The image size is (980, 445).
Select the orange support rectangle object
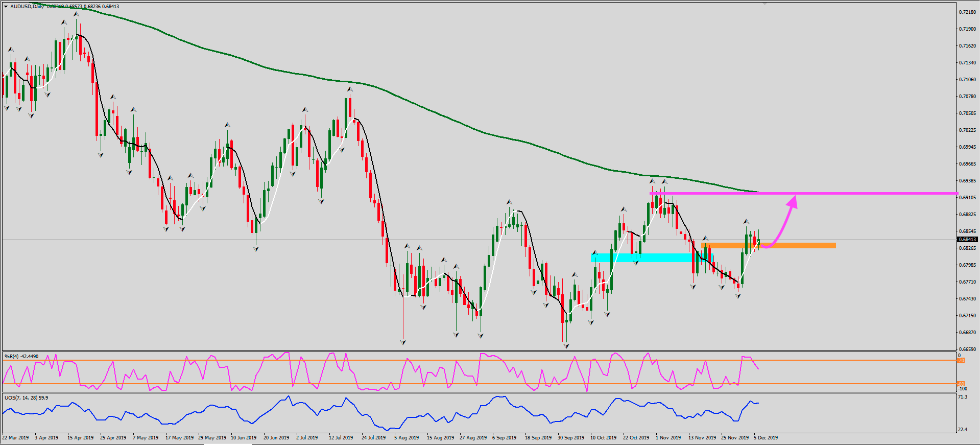point(769,246)
